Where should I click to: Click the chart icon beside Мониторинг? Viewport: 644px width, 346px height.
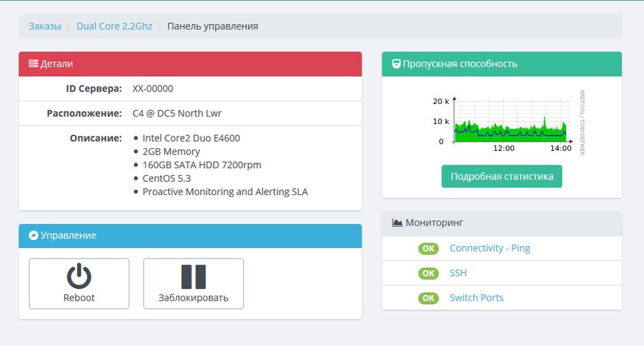(x=397, y=223)
